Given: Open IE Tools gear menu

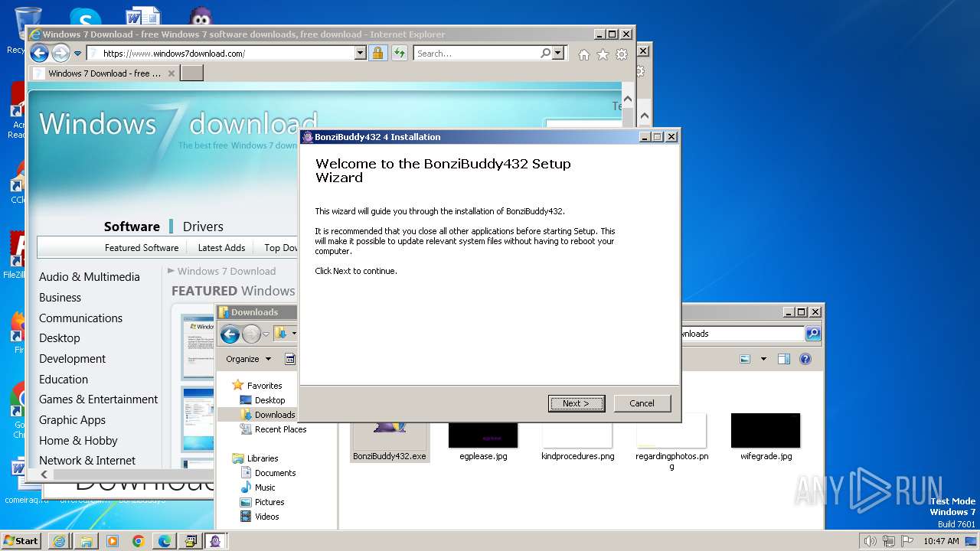Looking at the screenshot, I should coord(622,54).
